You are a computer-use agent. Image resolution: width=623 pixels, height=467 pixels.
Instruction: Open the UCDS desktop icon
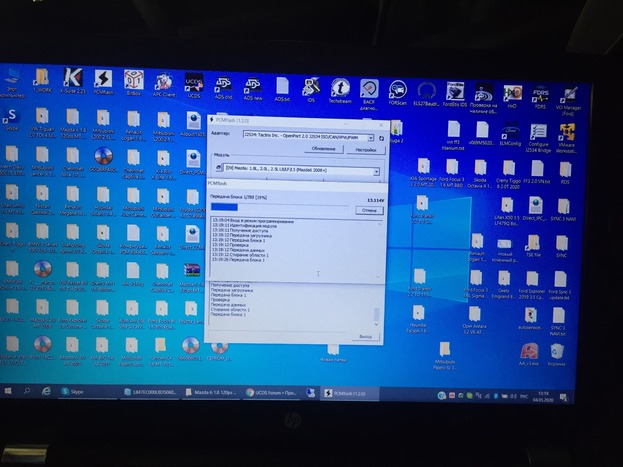(x=194, y=82)
